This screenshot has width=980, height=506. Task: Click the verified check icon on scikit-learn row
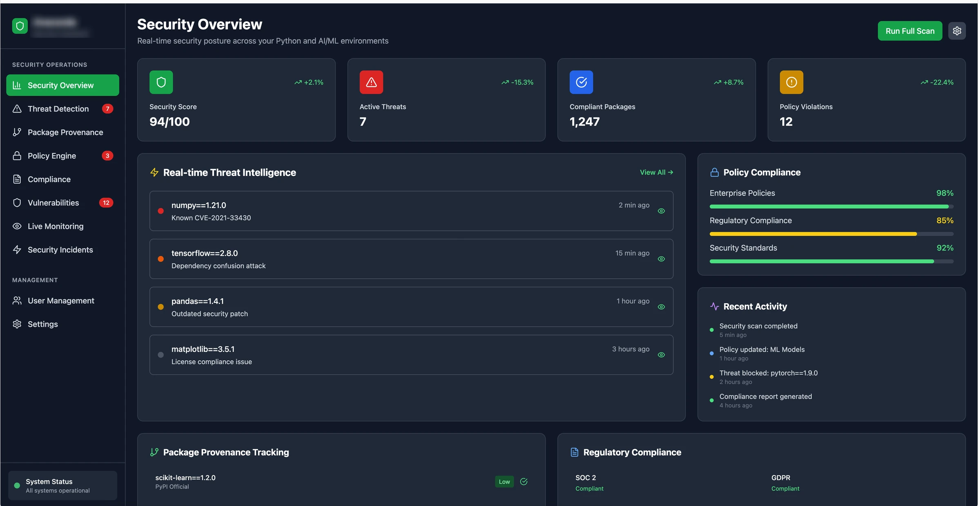point(523,481)
